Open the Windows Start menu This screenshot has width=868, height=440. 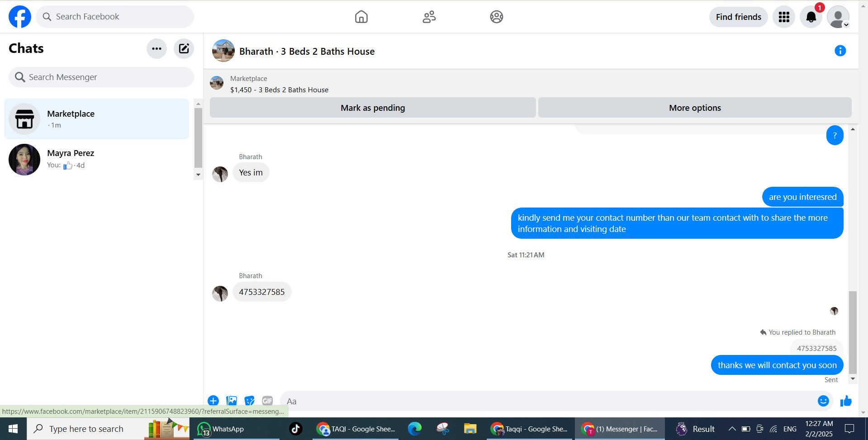pyautogui.click(x=13, y=429)
